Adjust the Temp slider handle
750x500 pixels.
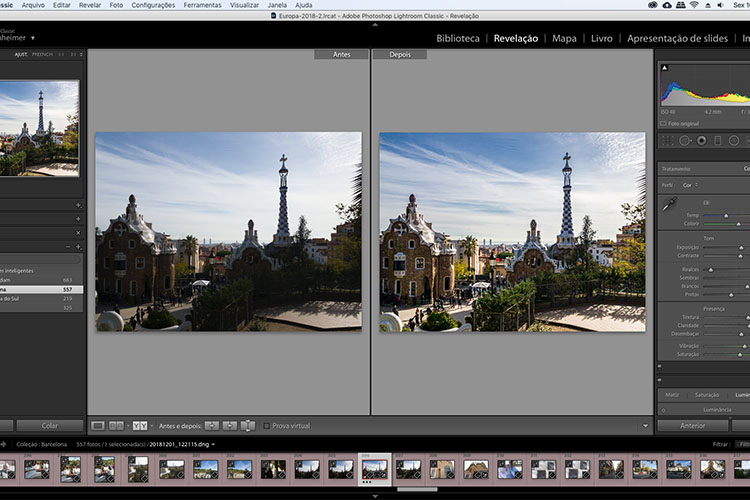[x=726, y=216]
